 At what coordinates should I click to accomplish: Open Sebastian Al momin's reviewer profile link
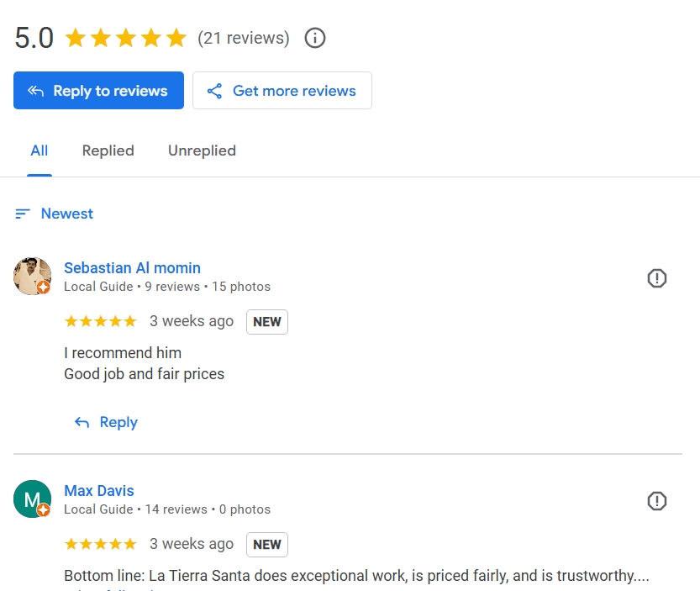(132, 268)
